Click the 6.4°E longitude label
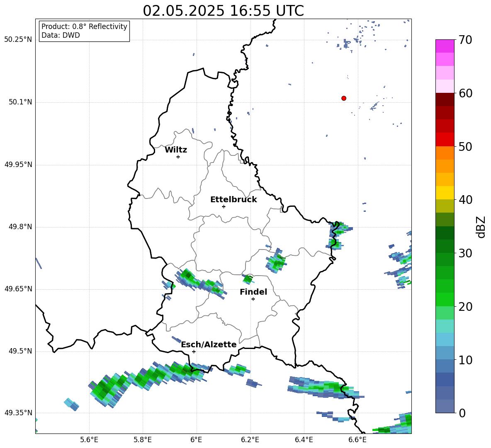The width and height of the screenshot is (491, 448). pos(304,440)
